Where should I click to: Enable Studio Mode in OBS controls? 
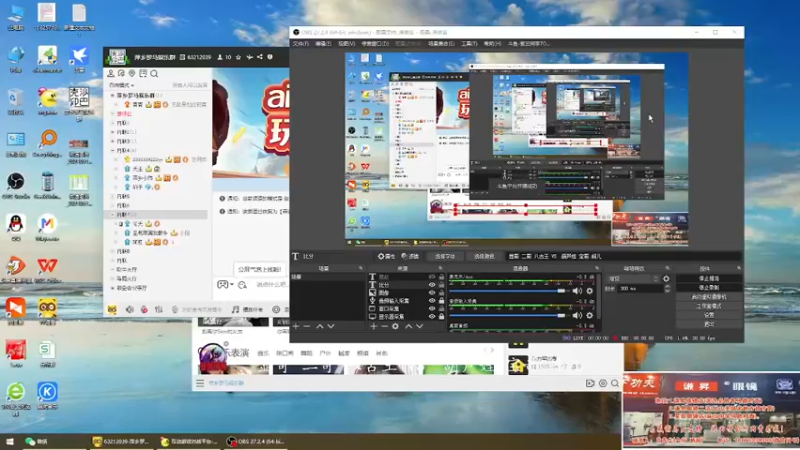pos(709,306)
